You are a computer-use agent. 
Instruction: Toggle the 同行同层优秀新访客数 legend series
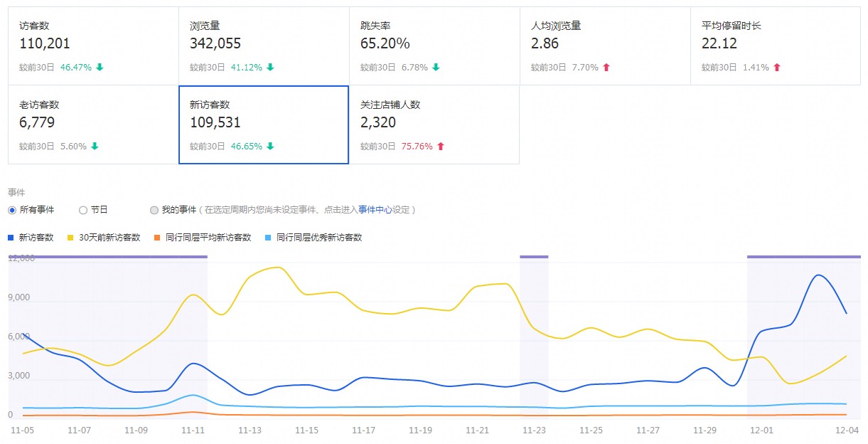coord(314,238)
